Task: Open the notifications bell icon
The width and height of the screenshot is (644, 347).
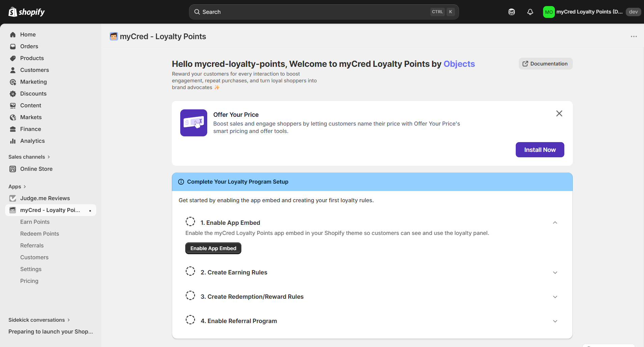Action: click(530, 12)
